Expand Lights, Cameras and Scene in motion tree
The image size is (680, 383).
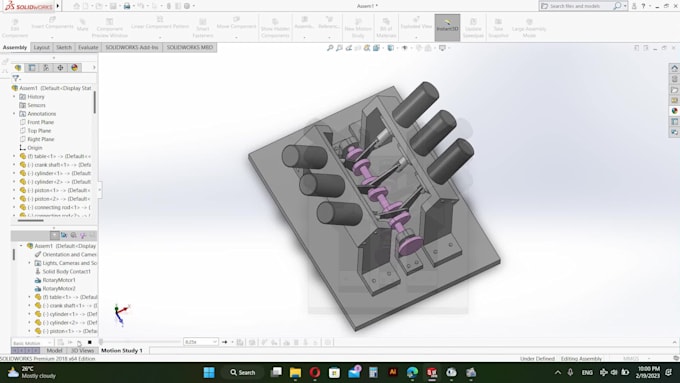pyautogui.click(x=29, y=263)
